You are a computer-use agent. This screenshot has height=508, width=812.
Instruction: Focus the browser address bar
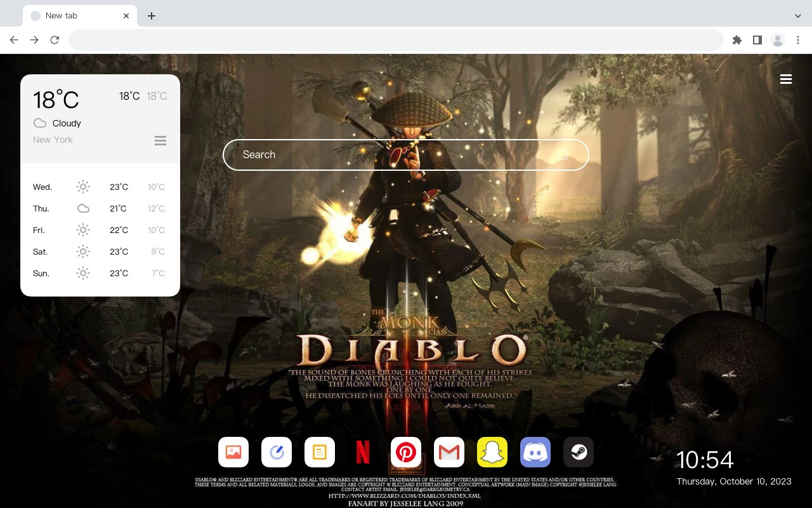pos(396,40)
